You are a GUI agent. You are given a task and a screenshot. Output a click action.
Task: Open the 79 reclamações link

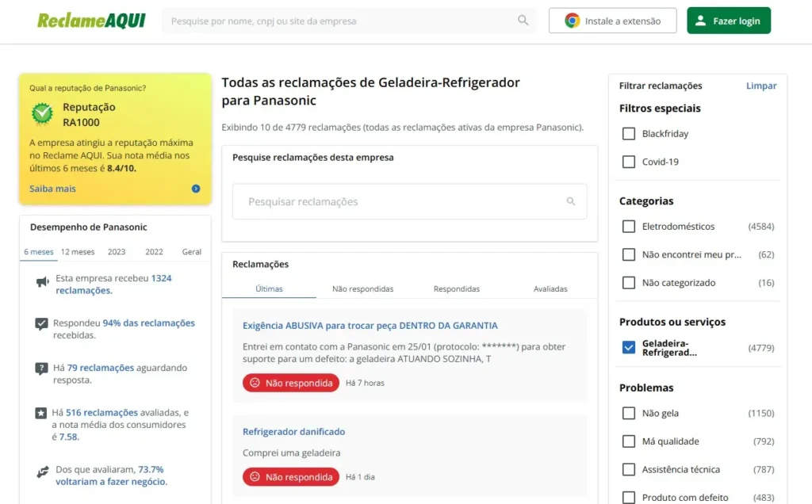click(101, 368)
